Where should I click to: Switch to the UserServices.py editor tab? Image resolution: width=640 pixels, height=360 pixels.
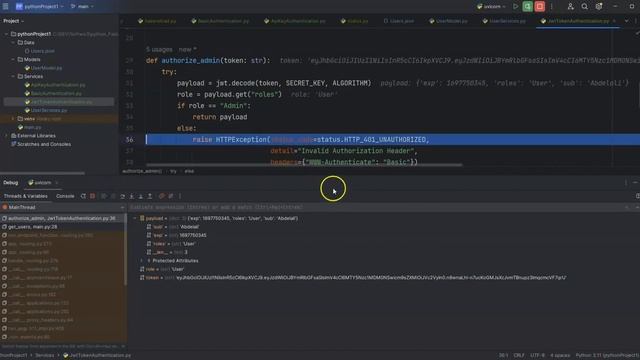point(504,21)
